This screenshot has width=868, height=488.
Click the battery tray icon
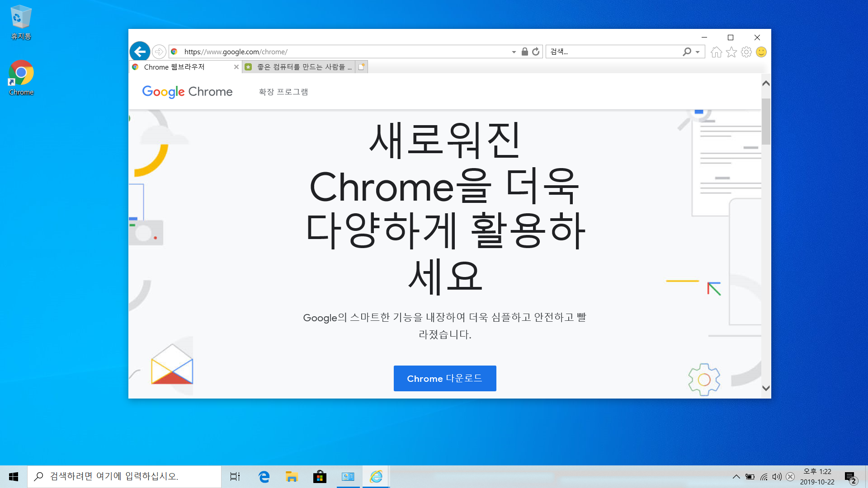[x=750, y=477]
